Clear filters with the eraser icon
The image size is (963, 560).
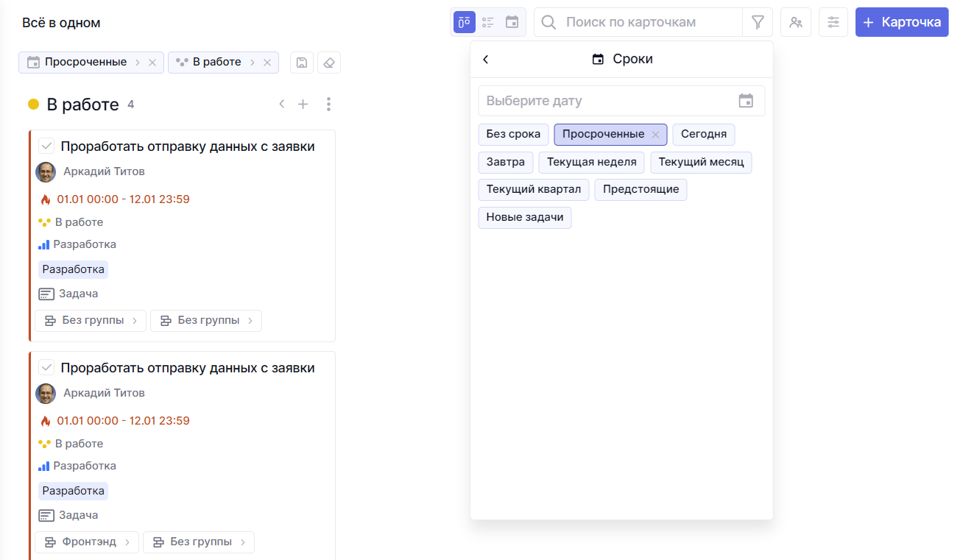(x=329, y=63)
